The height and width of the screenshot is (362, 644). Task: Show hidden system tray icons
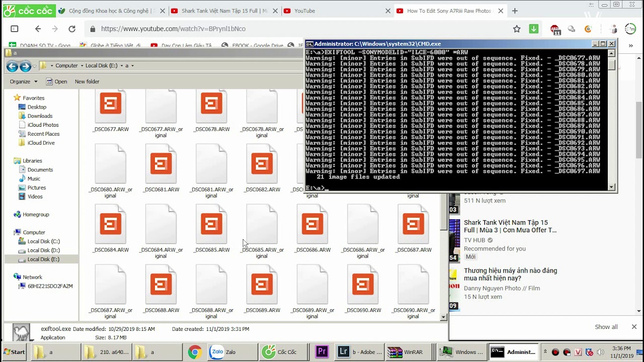(545, 352)
